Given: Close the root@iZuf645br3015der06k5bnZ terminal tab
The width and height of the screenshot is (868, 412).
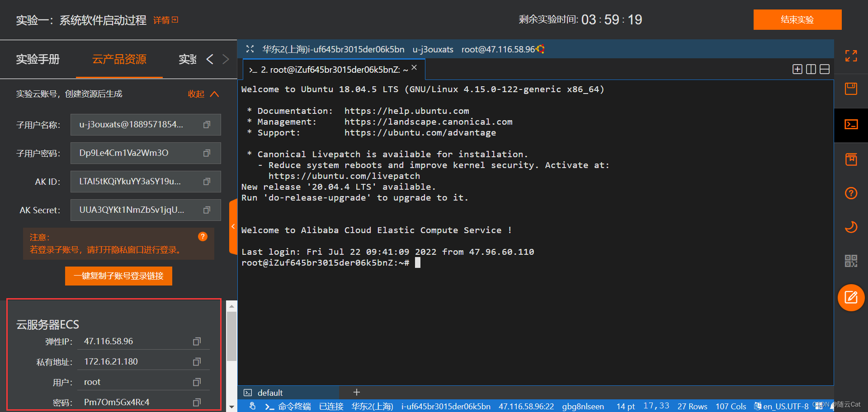Looking at the screenshot, I should [x=414, y=67].
